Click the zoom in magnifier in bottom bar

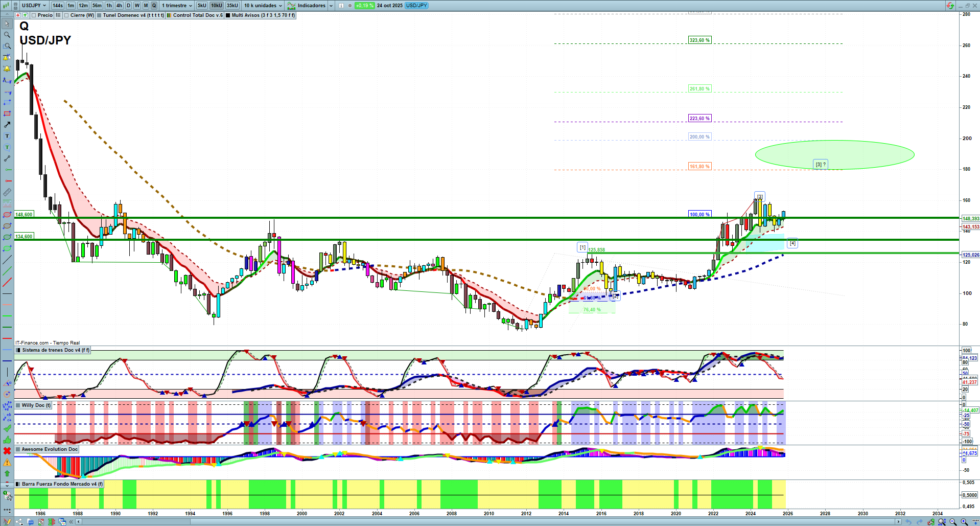point(964,522)
